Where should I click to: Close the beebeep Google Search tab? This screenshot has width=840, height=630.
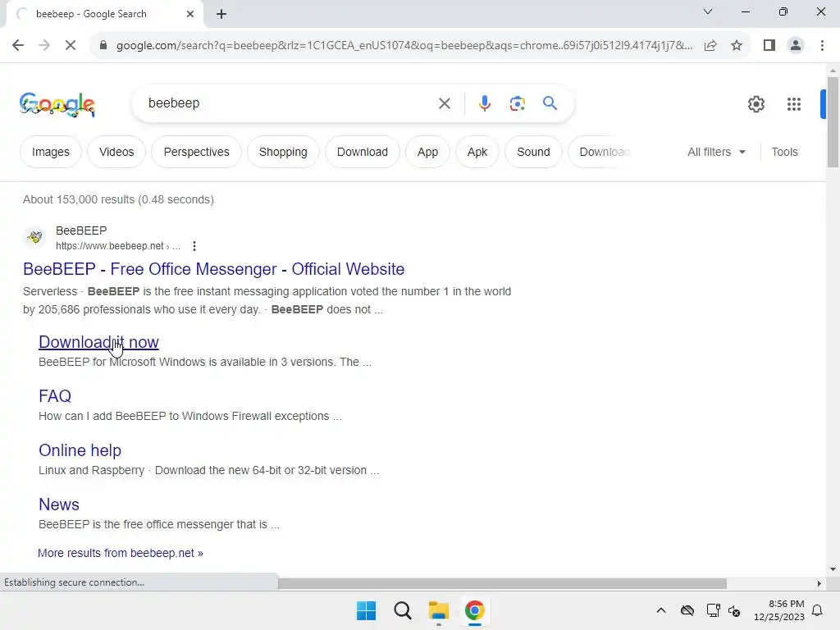(190, 14)
